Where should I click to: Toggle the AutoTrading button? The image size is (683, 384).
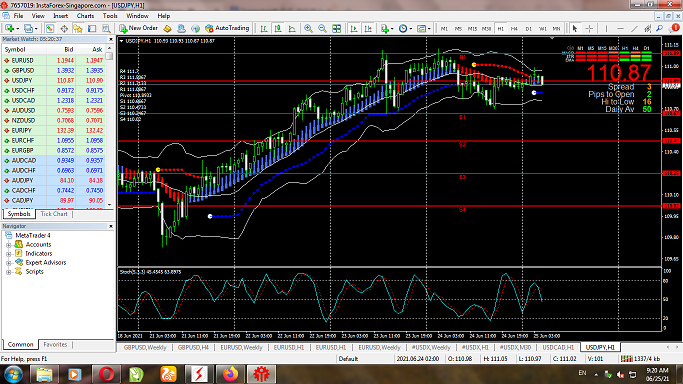(227, 28)
